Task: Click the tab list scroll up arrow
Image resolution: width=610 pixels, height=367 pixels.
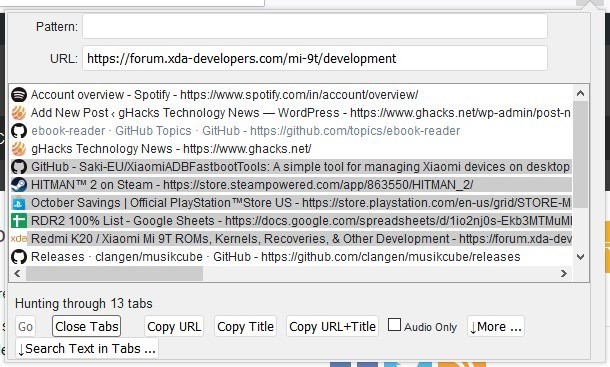Action: tap(580, 93)
